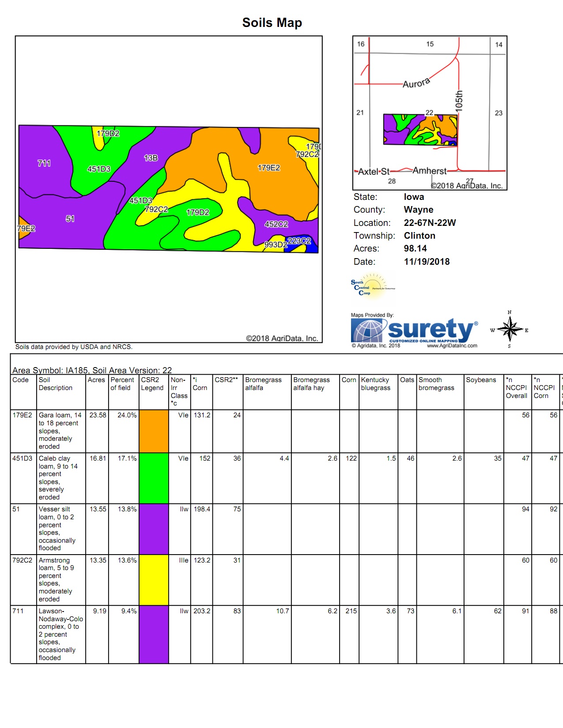Click the 179E2 label in the orange map region

(x=268, y=168)
